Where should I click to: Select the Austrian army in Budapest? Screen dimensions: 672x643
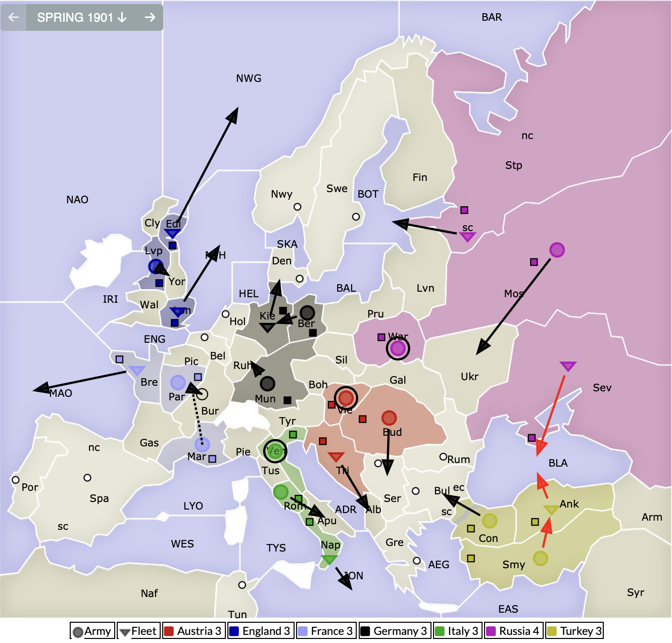point(389,418)
